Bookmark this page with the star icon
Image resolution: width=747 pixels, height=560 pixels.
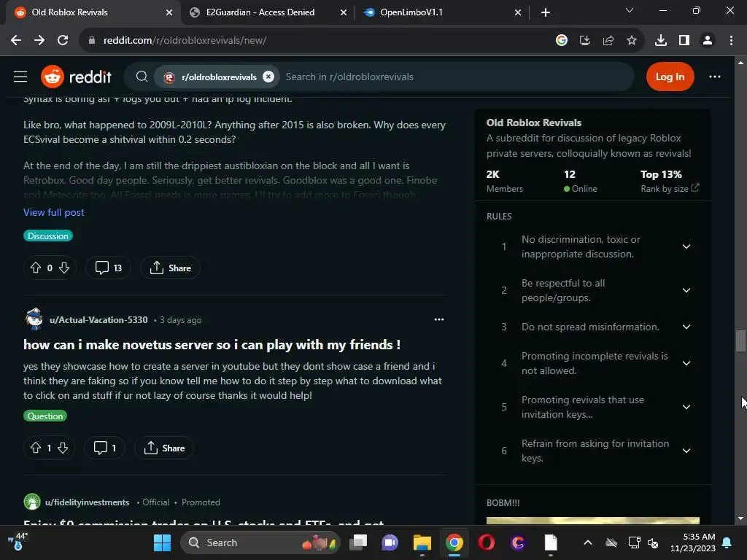(632, 41)
